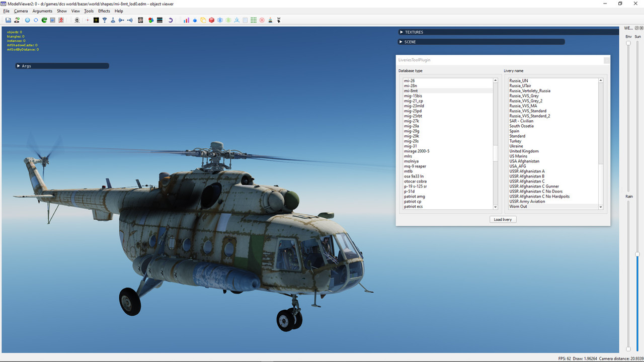Screen dimensions: 644x362
Task: Open the Effects menu
Action: tap(104, 11)
